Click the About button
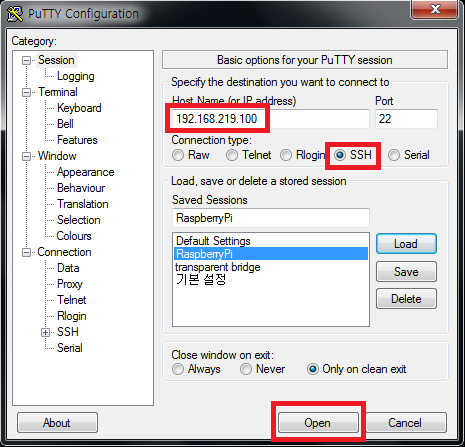 click(57, 423)
